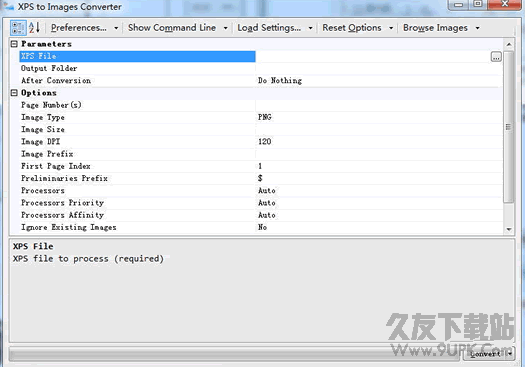Screen dimensions: 525x367
Task: Collapse the Options section
Action: tap(14, 93)
